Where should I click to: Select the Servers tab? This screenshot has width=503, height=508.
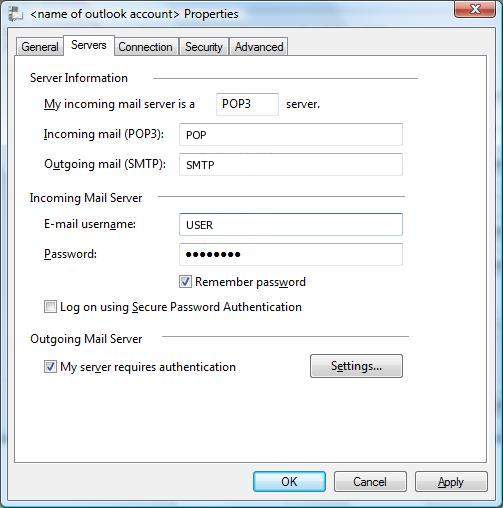pos(89,45)
